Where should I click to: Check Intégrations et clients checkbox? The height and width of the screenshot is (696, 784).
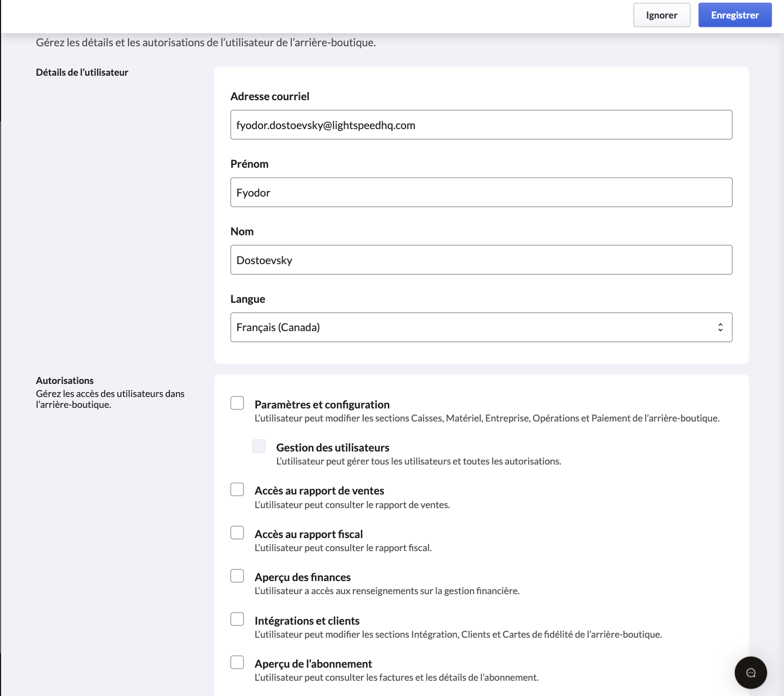tap(237, 619)
